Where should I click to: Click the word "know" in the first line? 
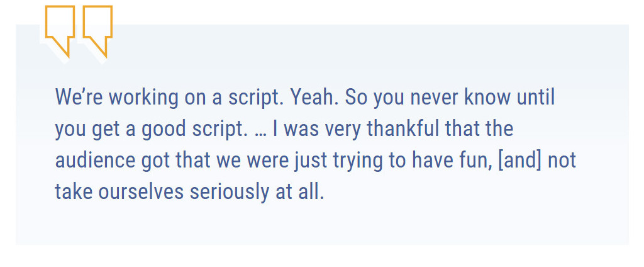[x=487, y=98]
